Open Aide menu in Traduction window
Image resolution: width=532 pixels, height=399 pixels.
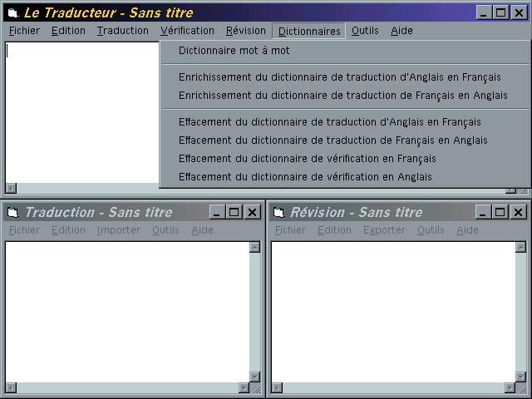click(x=202, y=230)
